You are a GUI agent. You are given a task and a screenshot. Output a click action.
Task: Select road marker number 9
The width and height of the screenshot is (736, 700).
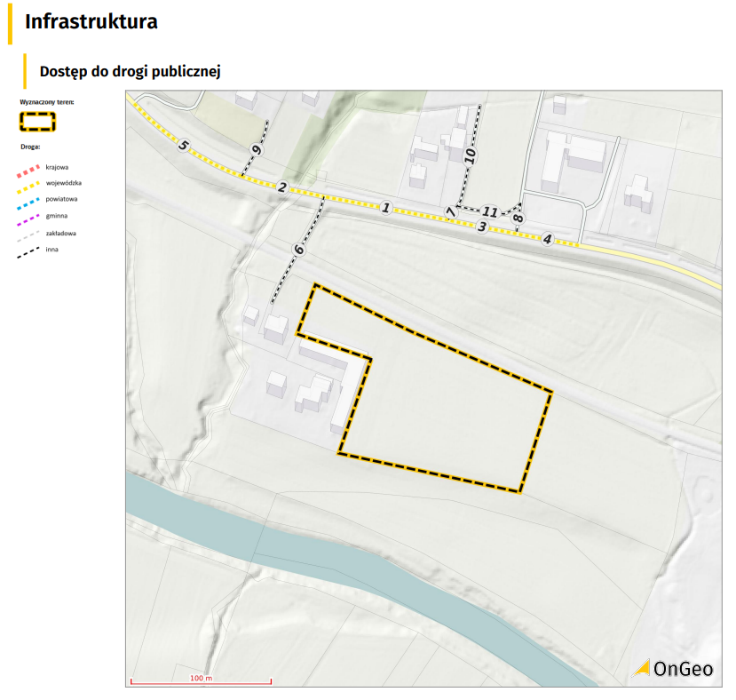click(257, 151)
